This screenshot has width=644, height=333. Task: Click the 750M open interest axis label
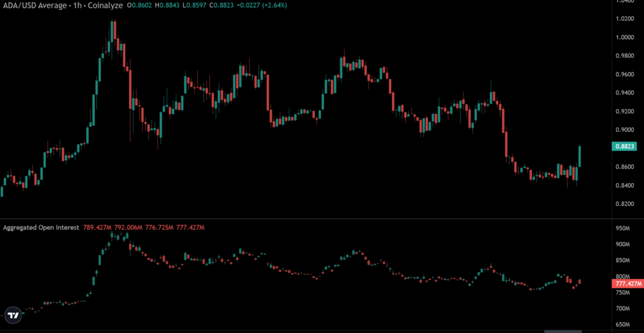tap(622, 292)
